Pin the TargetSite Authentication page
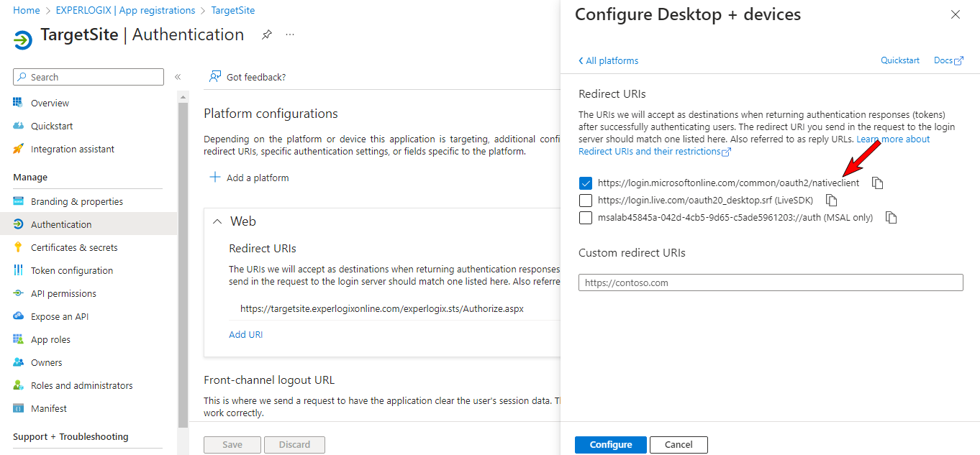The image size is (980, 455). tap(266, 35)
